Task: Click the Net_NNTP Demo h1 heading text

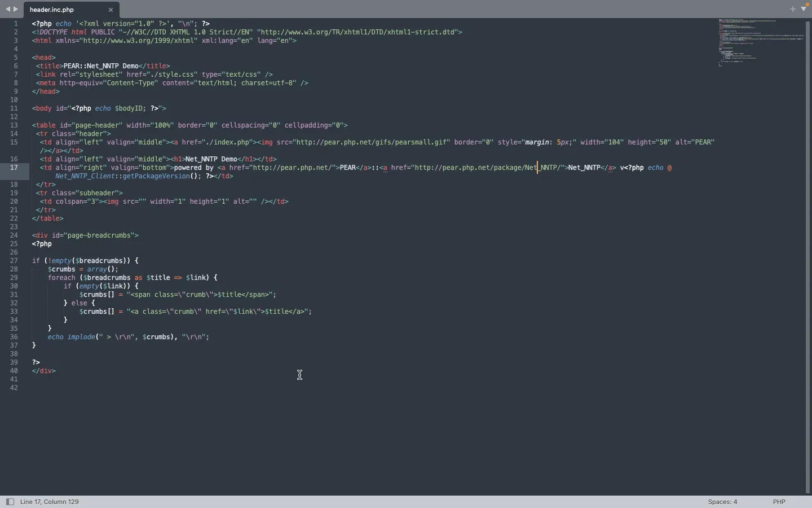Action: coord(211,159)
